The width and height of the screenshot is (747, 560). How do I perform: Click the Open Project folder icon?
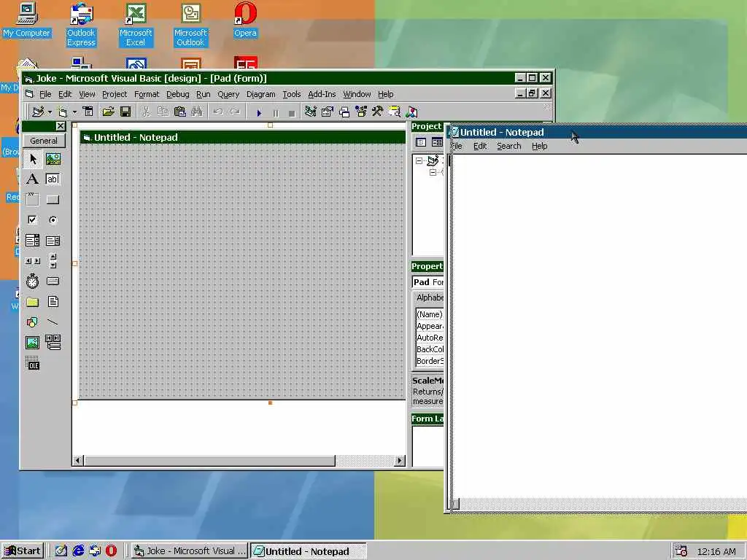(108, 112)
